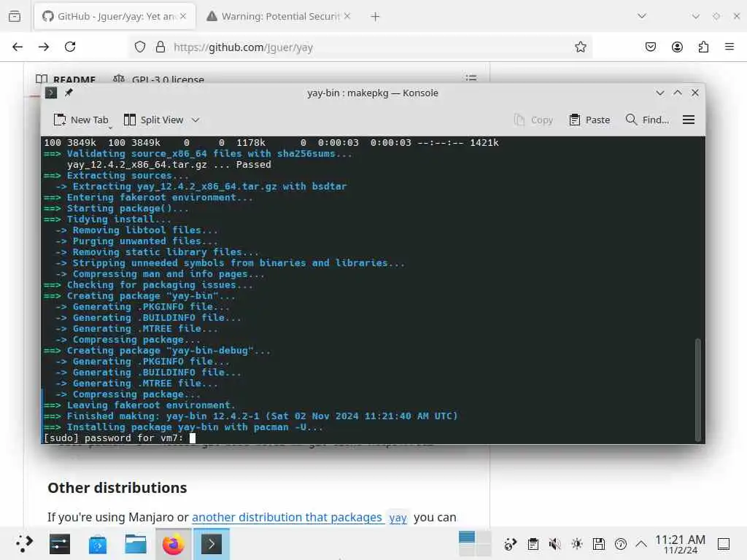Image resolution: width=747 pixels, height=560 pixels.
Task: Open New Tab profile dropdown arrow
Action: click(111, 127)
